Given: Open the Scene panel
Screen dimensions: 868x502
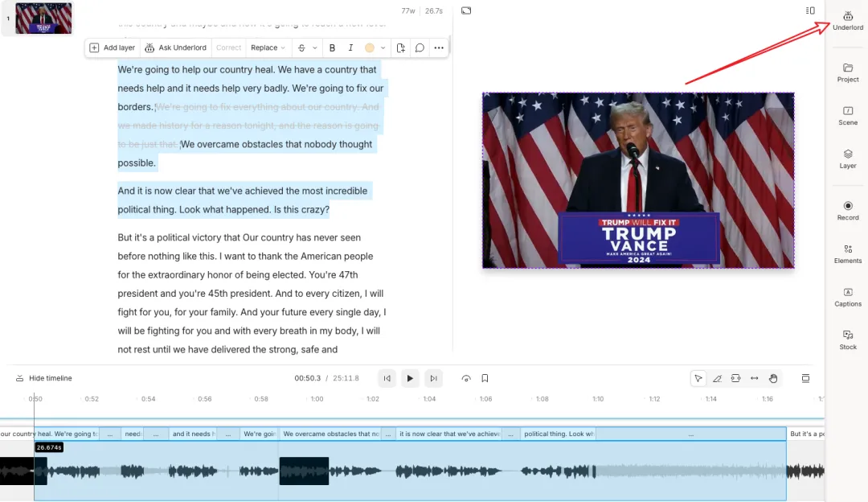Looking at the screenshot, I should [x=848, y=116].
